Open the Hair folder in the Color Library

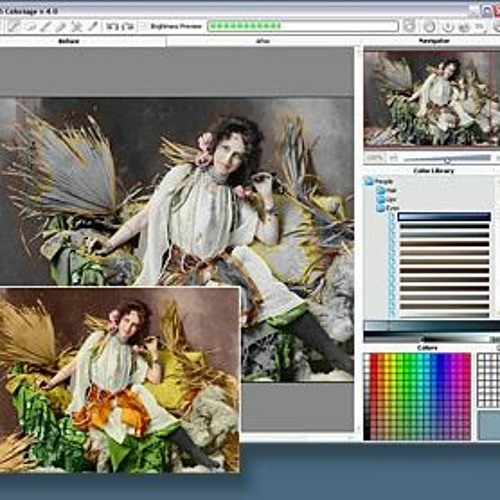pos(386,190)
